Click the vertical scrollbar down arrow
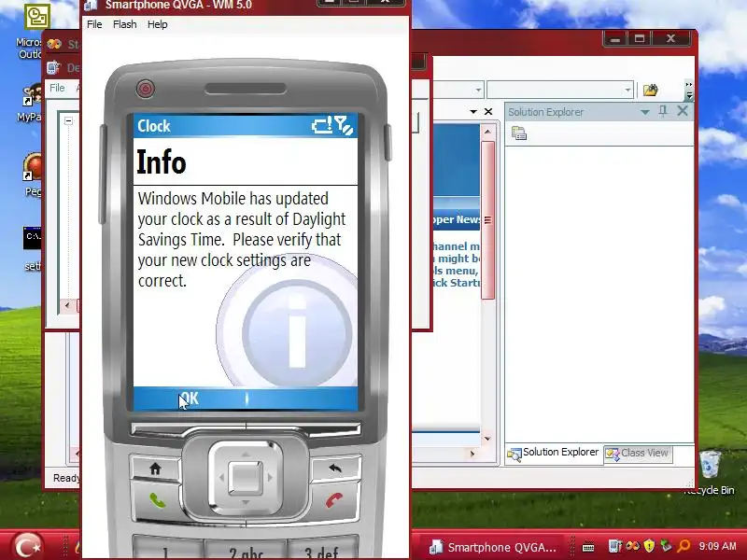The width and height of the screenshot is (747, 560). point(487,438)
